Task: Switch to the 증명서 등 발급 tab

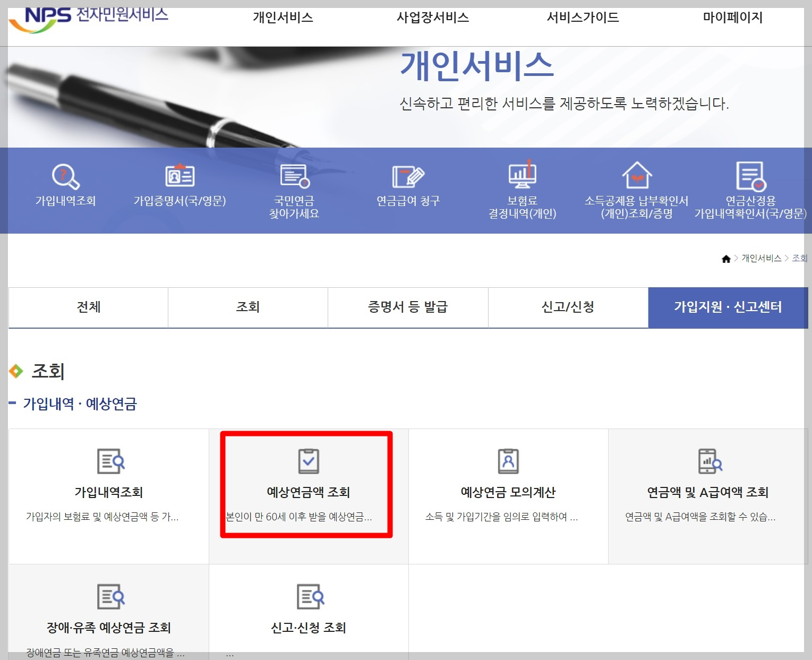Action: pyautogui.click(x=407, y=307)
